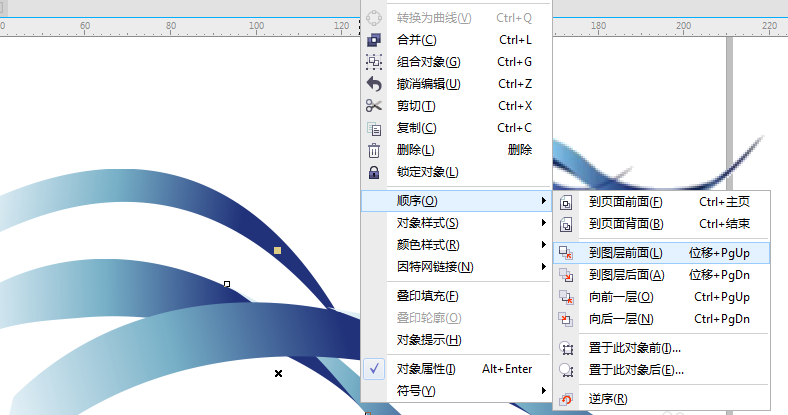
Task: Click the yellow square node on curve
Action: (x=277, y=250)
